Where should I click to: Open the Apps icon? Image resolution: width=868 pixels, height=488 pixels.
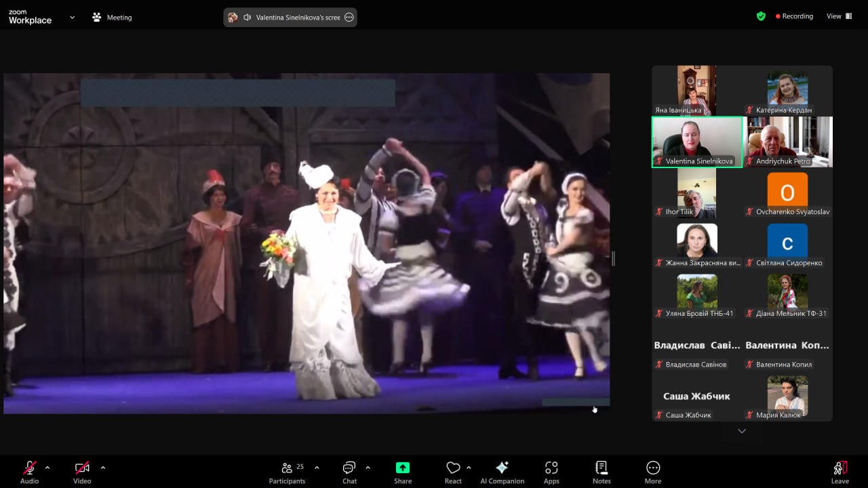(x=551, y=472)
